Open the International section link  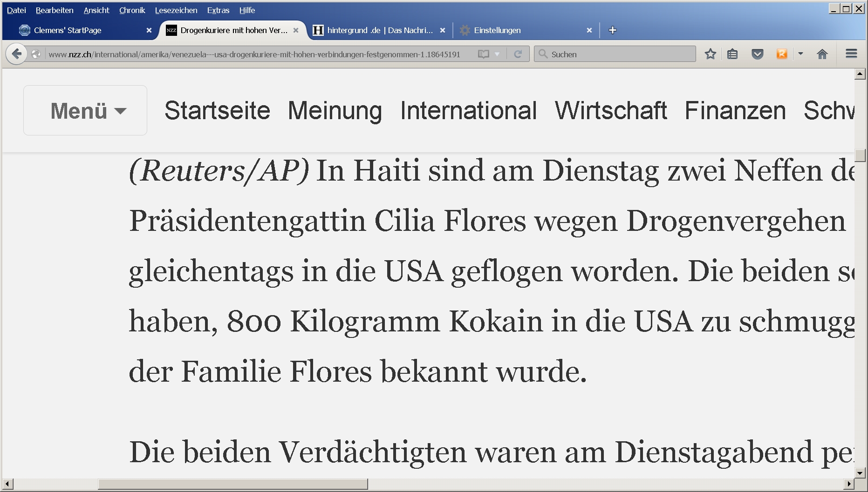(468, 111)
